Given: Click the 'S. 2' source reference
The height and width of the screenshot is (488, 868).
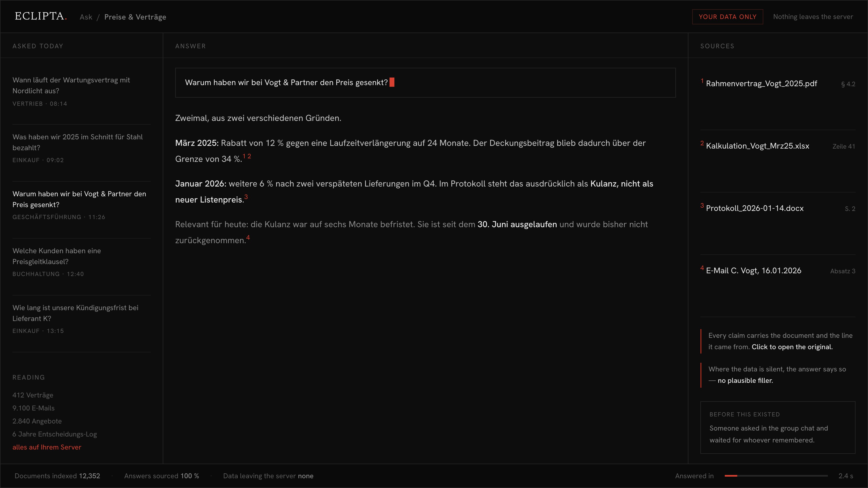Looking at the screenshot, I should [850, 209].
